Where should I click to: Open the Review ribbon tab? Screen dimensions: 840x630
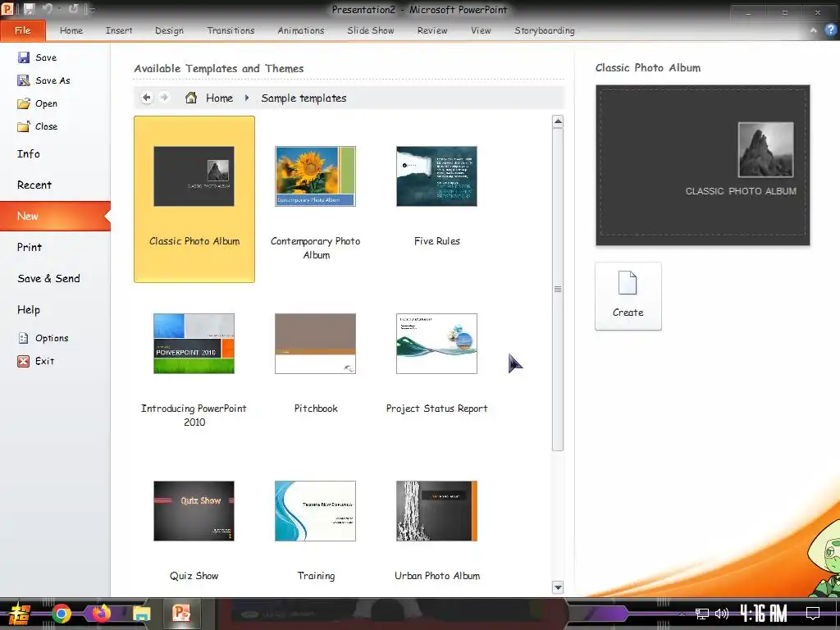(x=432, y=30)
